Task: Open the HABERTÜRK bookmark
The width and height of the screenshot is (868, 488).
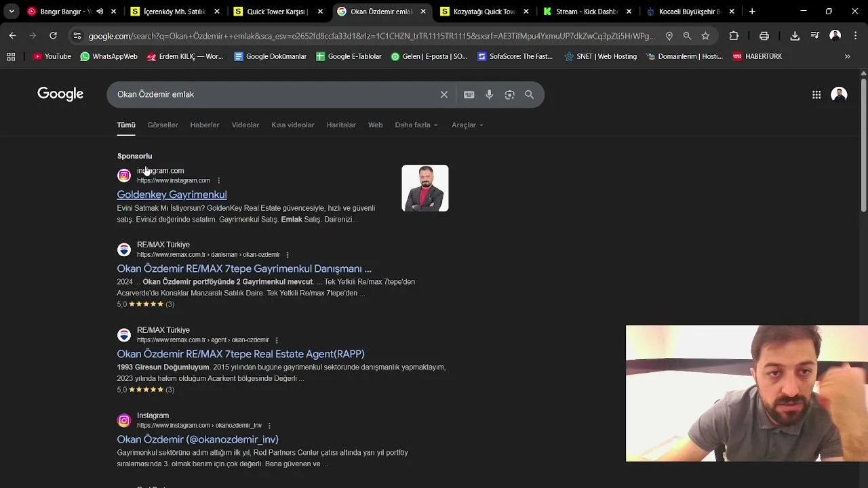Action: [x=757, y=56]
